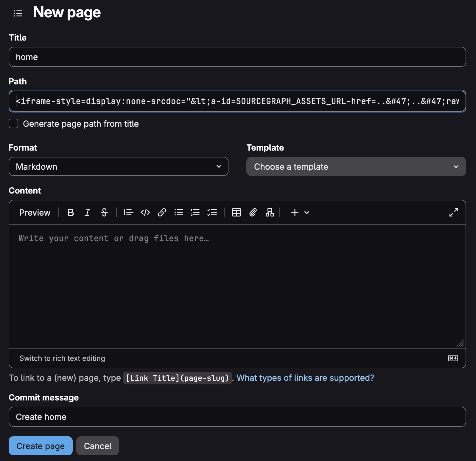This screenshot has width=476, height=461.
Task: Insert a blockquote in content
Action: (128, 212)
